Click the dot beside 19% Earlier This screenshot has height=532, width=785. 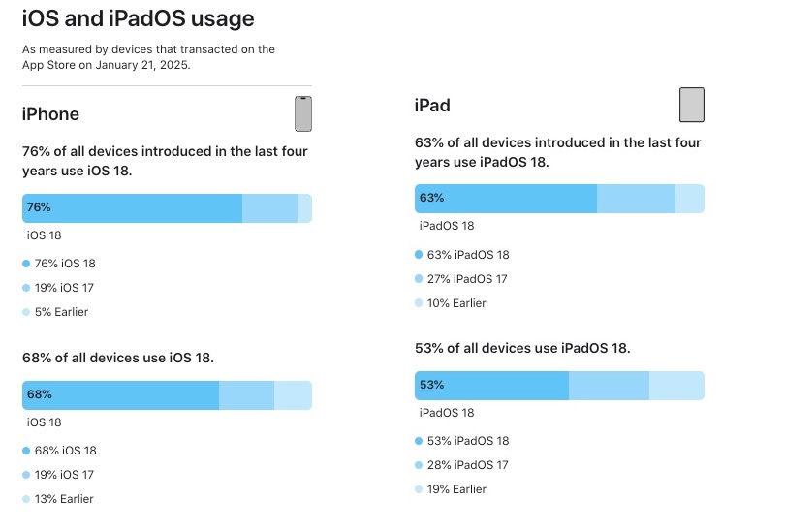(x=419, y=489)
